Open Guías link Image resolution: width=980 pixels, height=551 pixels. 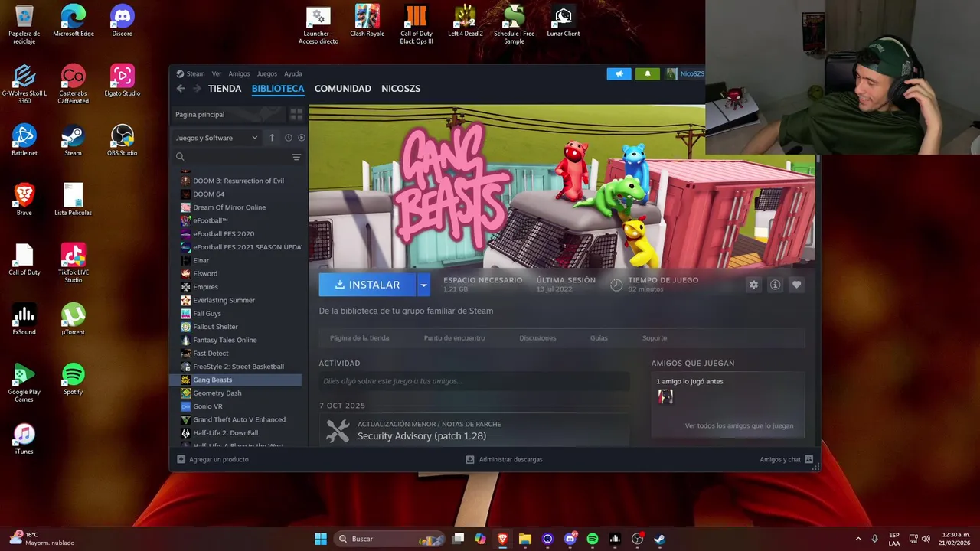pos(599,337)
